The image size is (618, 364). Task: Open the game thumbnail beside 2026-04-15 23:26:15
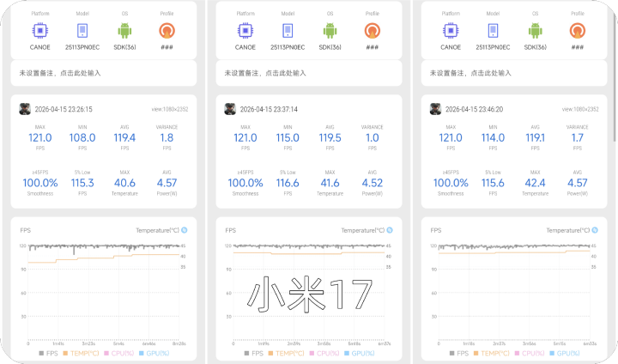[25, 109]
